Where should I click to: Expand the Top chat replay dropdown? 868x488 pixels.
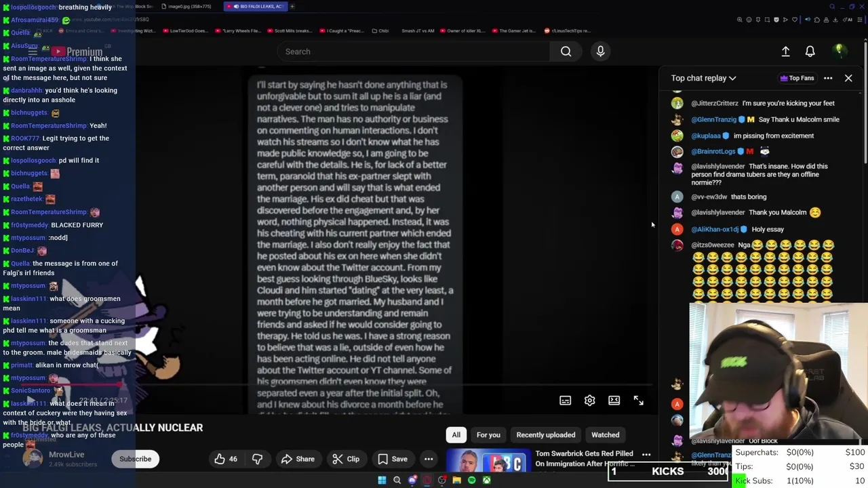pos(703,78)
